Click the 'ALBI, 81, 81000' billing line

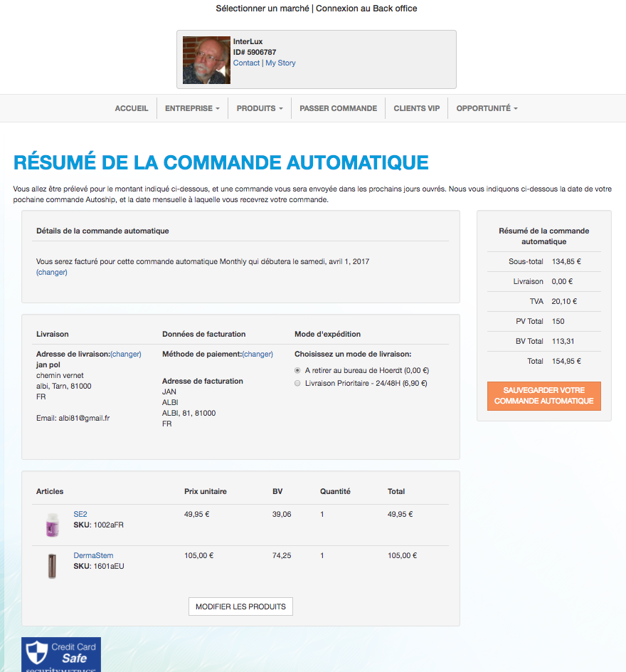click(189, 413)
